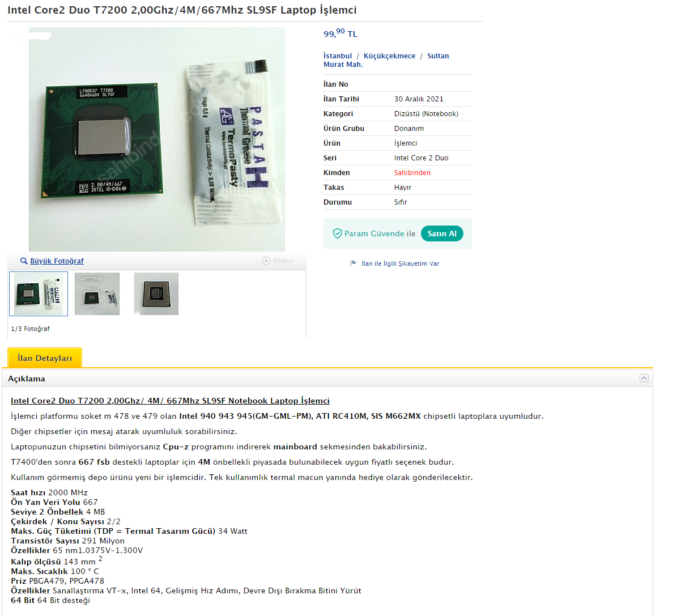Click the complaint flag icon

pos(353,263)
